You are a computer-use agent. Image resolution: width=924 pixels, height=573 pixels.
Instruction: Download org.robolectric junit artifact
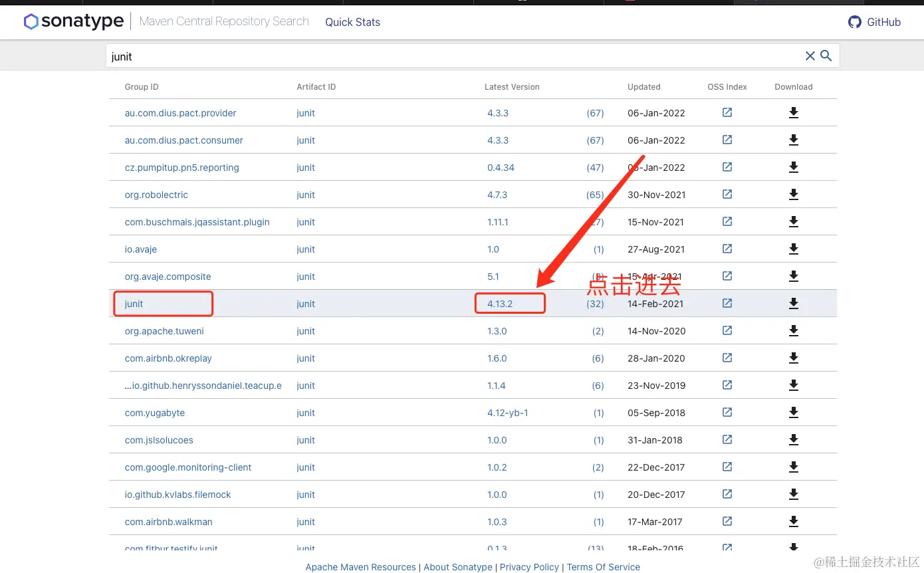tap(793, 195)
